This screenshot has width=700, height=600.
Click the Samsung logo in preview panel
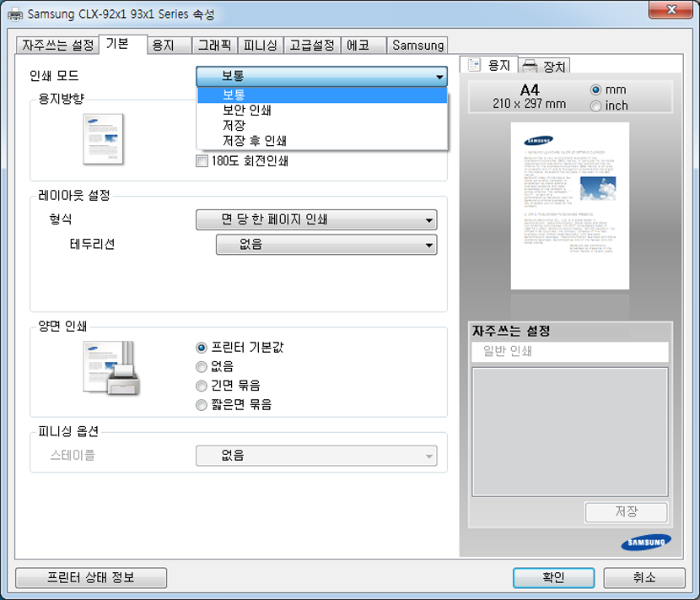[647, 541]
